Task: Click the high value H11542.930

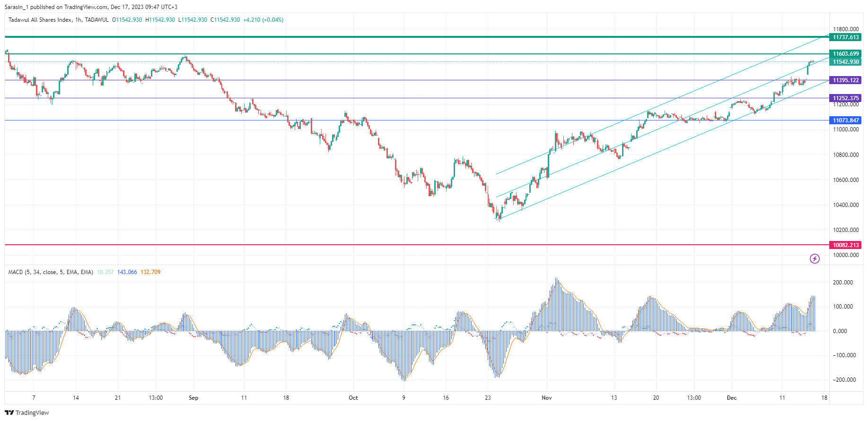Action: [x=160, y=20]
